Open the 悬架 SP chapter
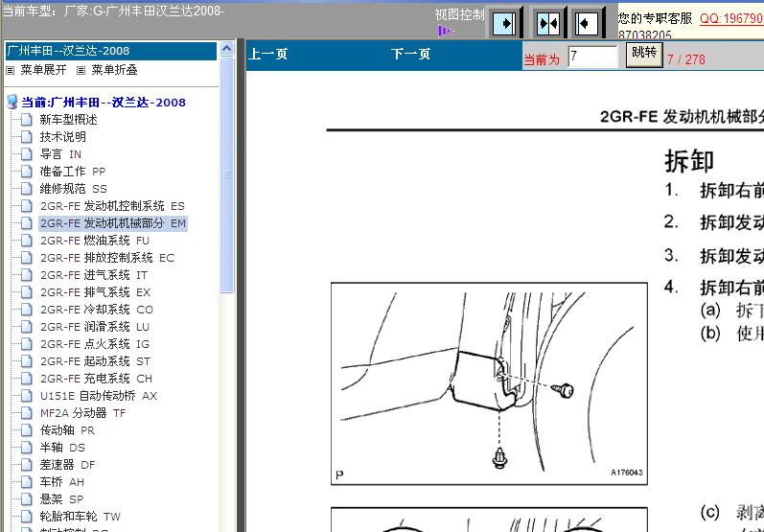This screenshot has height=532, width=764. pos(61,499)
